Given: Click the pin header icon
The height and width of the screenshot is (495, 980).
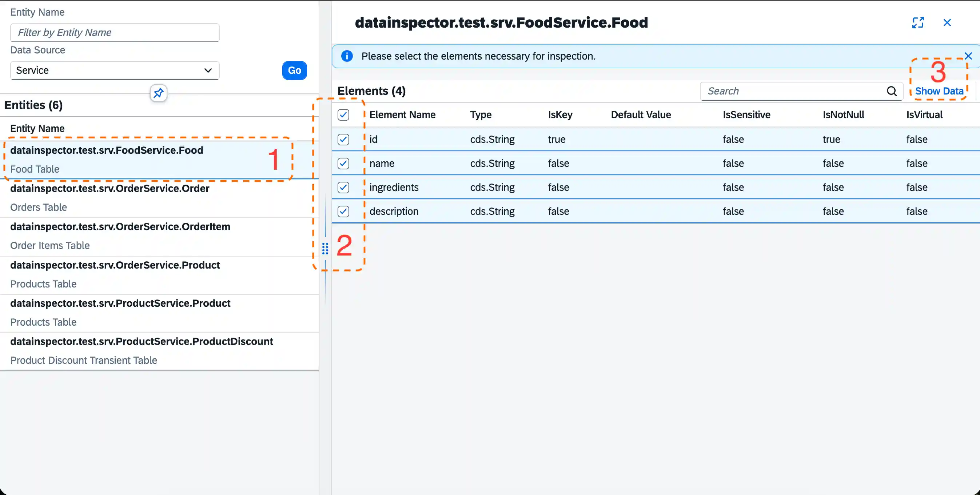Looking at the screenshot, I should pyautogui.click(x=158, y=93).
